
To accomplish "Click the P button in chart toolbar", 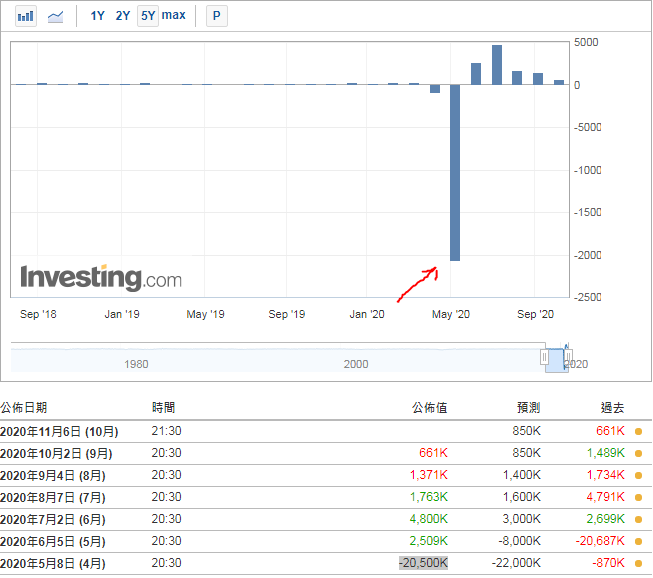I will [x=217, y=16].
